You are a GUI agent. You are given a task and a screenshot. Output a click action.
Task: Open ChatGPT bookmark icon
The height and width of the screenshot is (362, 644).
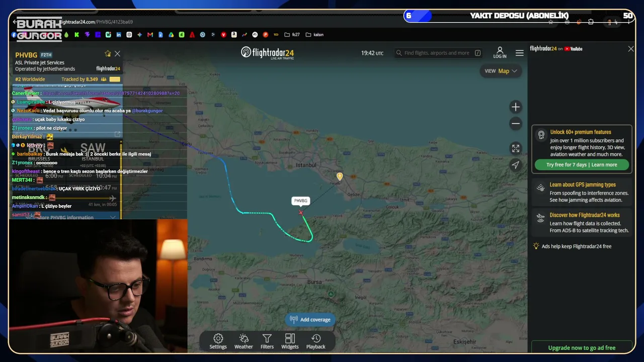coord(129,35)
